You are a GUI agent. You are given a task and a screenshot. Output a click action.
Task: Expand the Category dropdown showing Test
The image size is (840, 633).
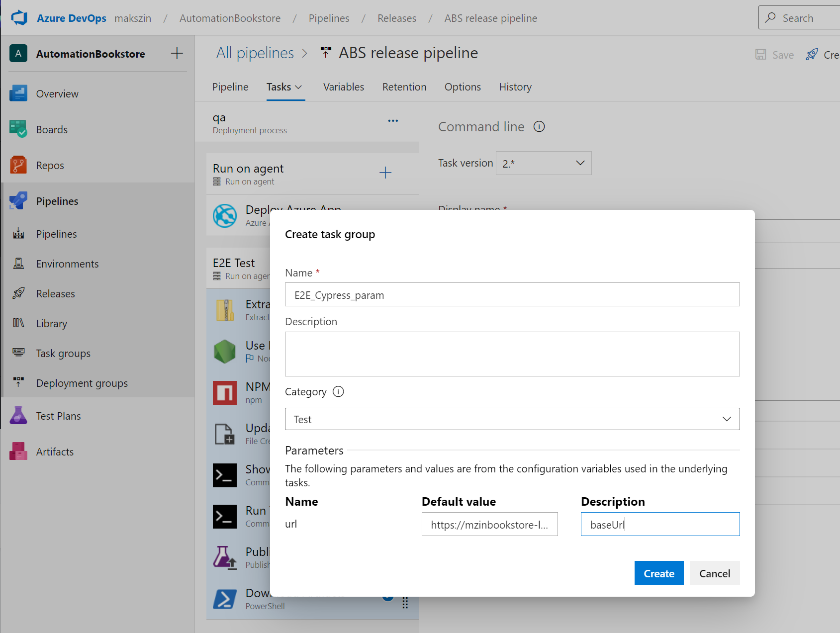pyautogui.click(x=512, y=419)
